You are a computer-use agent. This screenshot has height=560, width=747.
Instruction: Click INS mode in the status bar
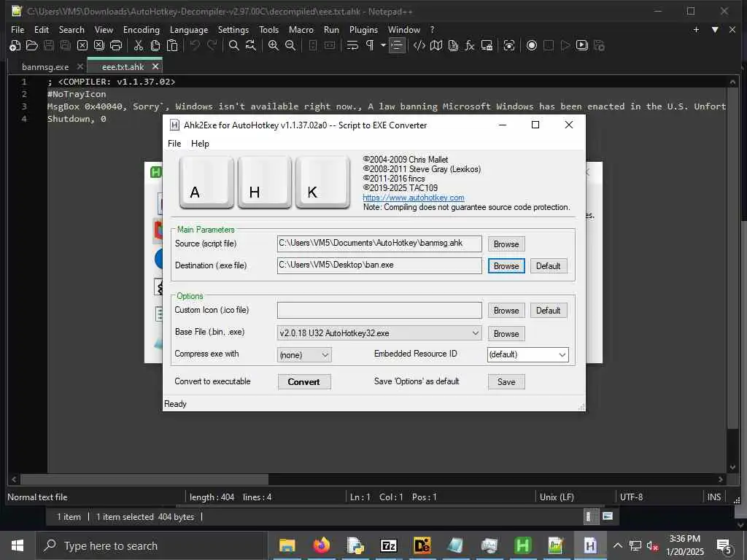point(713,497)
